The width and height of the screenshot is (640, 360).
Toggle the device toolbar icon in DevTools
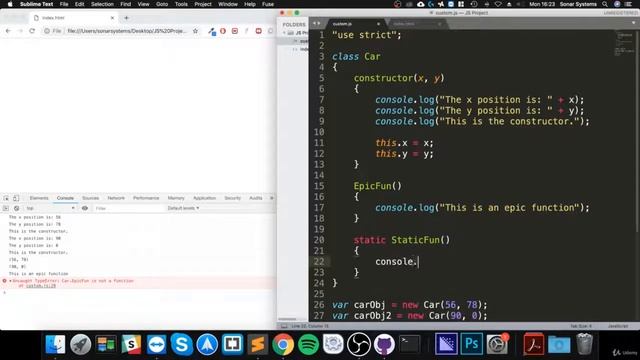16,198
